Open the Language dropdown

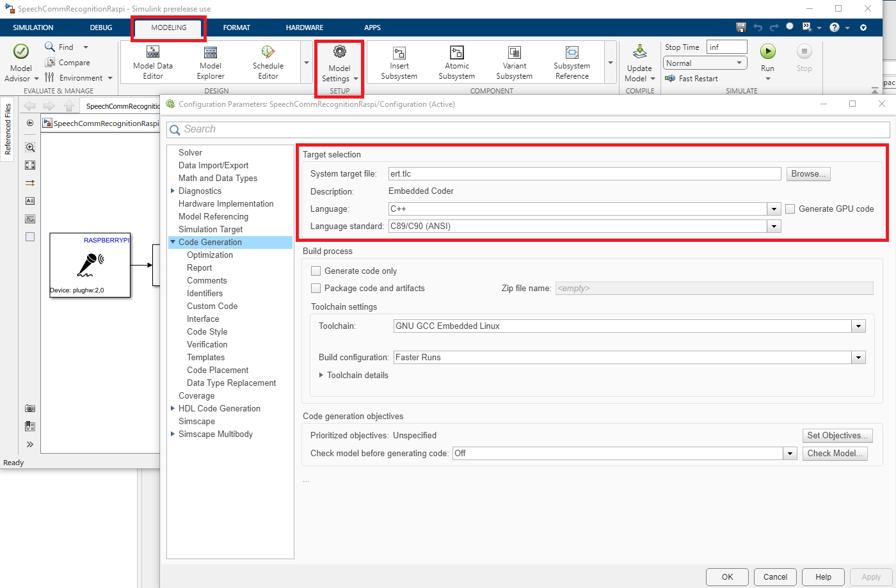(x=774, y=209)
